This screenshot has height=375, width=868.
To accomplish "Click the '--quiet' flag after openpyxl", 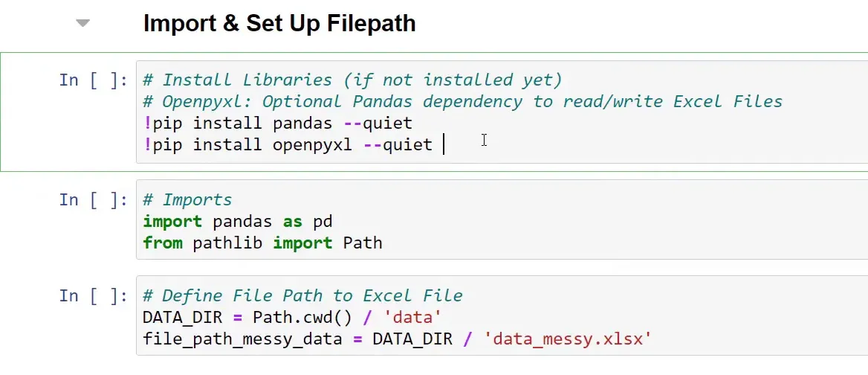I will (398, 144).
